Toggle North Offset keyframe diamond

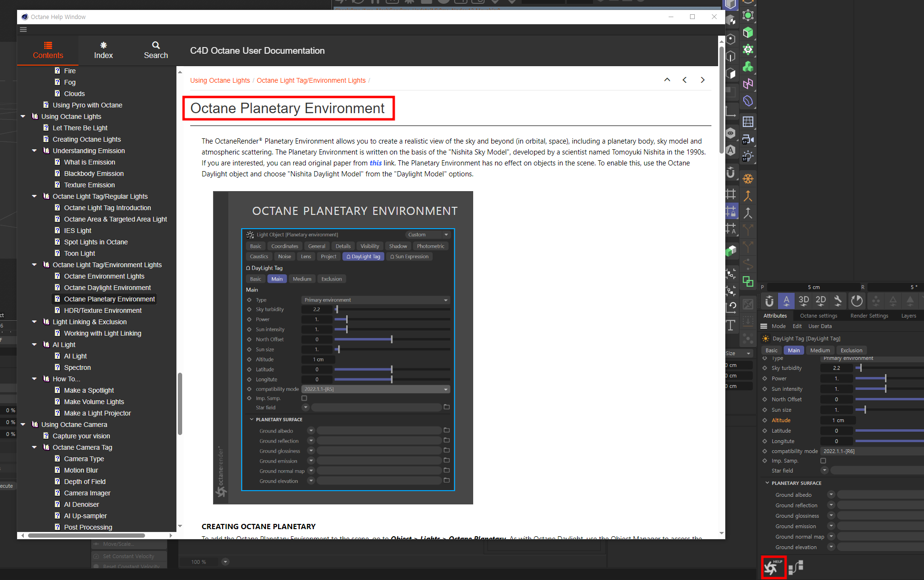click(x=765, y=399)
